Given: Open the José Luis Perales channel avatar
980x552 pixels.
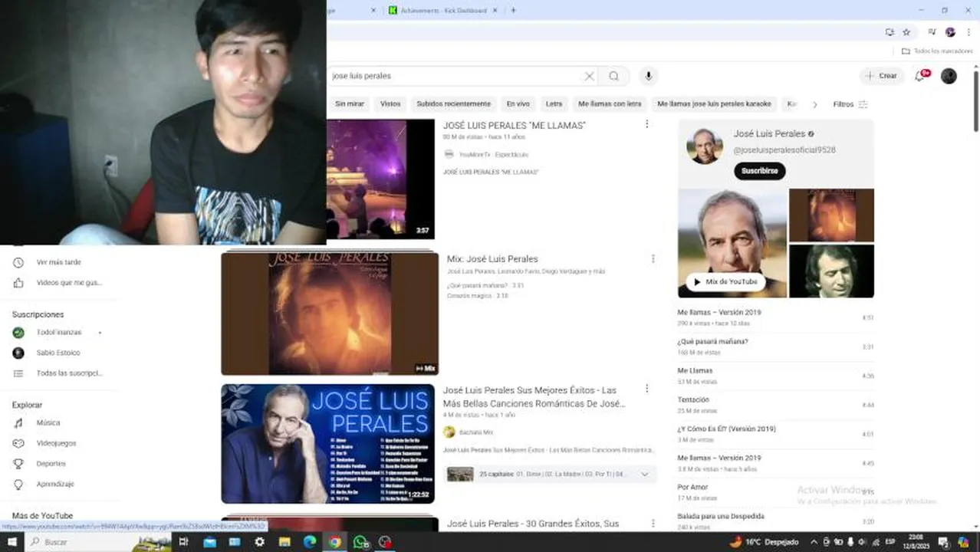Looking at the screenshot, I should pyautogui.click(x=705, y=146).
